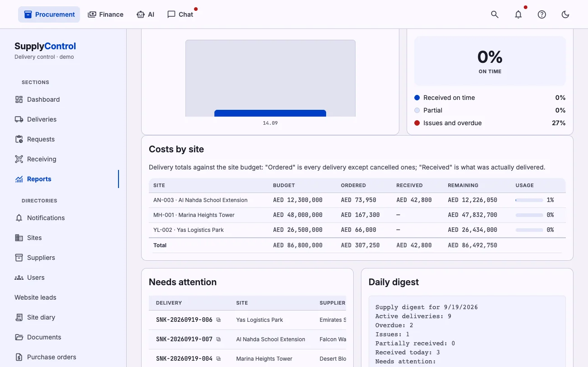Click the Users people icon
This screenshot has height=367, width=588.
pos(19,278)
